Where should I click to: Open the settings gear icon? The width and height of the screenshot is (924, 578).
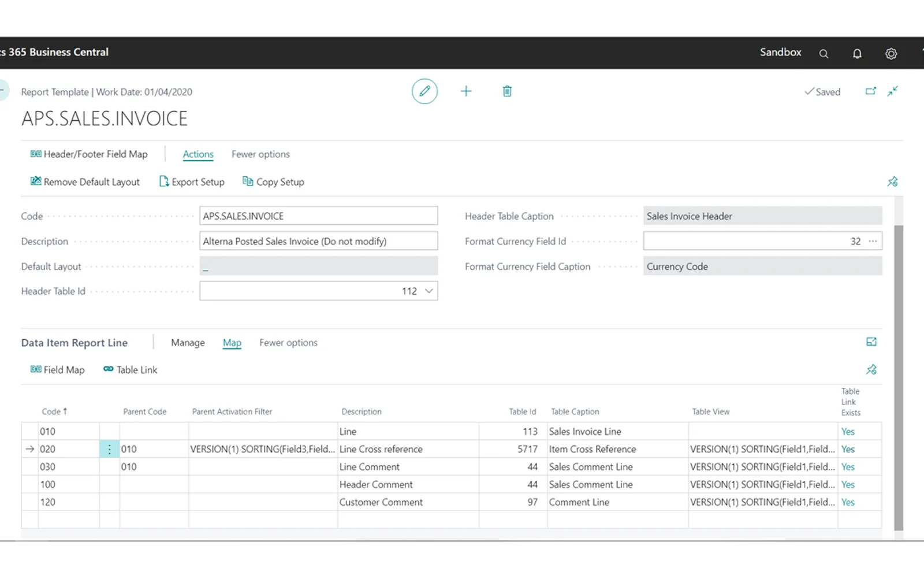point(891,54)
